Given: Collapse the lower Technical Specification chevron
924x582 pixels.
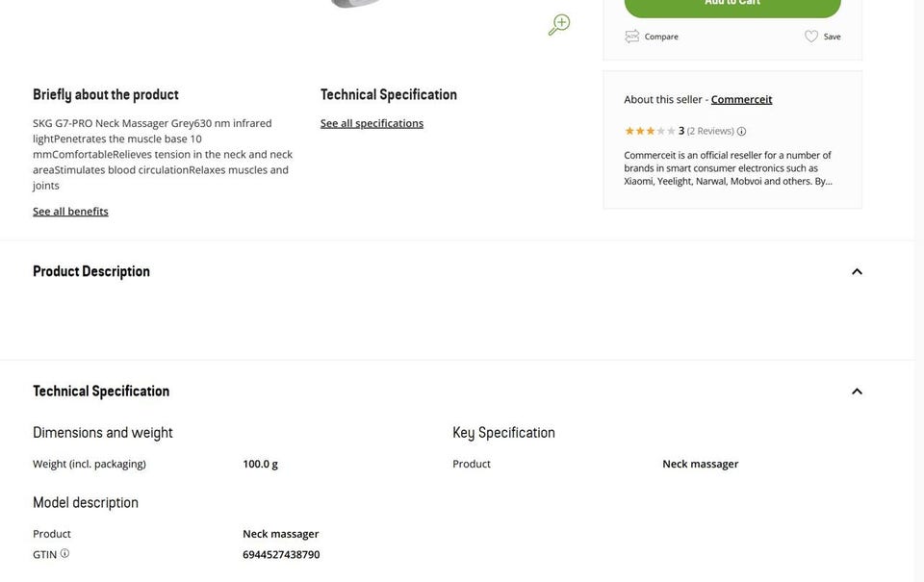Looking at the screenshot, I should pos(857,392).
